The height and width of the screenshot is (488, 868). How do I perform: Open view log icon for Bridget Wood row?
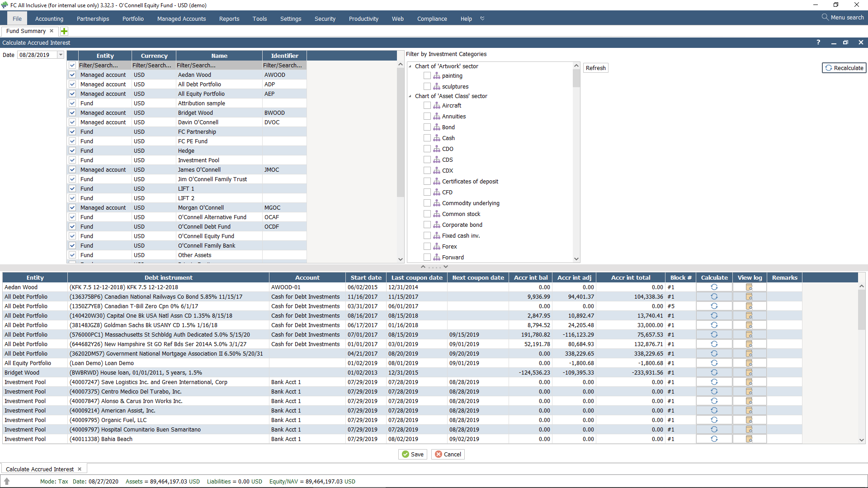point(749,373)
